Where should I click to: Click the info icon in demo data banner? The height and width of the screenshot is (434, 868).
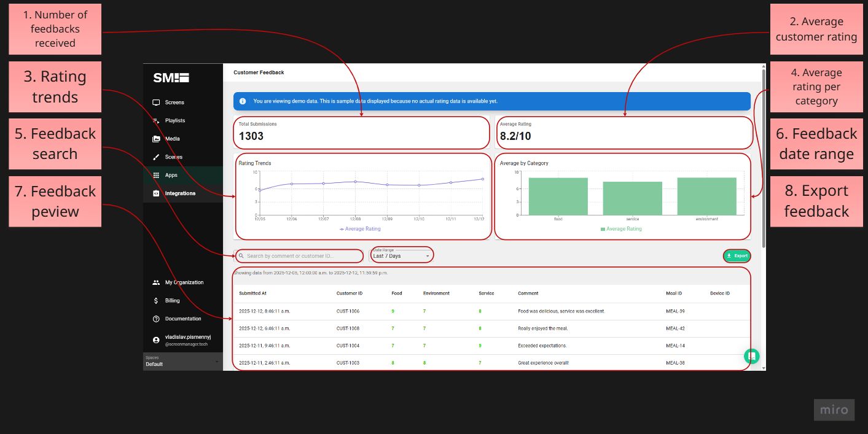point(243,101)
